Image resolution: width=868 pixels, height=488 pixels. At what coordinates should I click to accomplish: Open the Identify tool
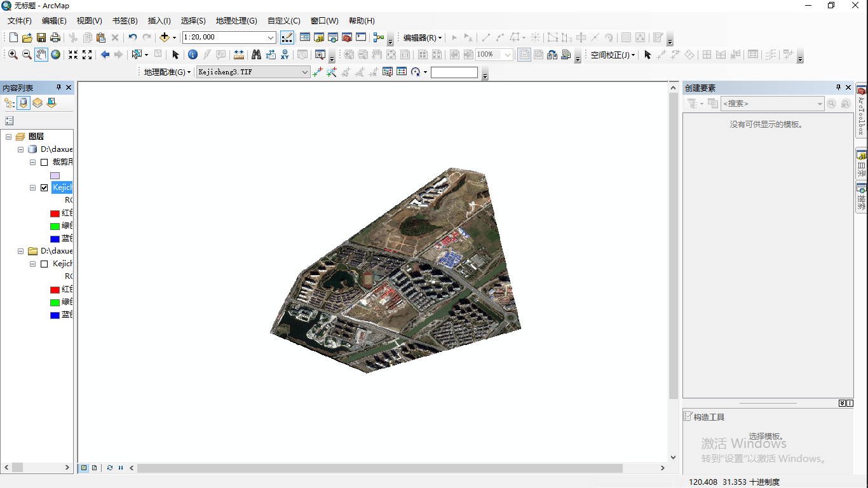[193, 55]
